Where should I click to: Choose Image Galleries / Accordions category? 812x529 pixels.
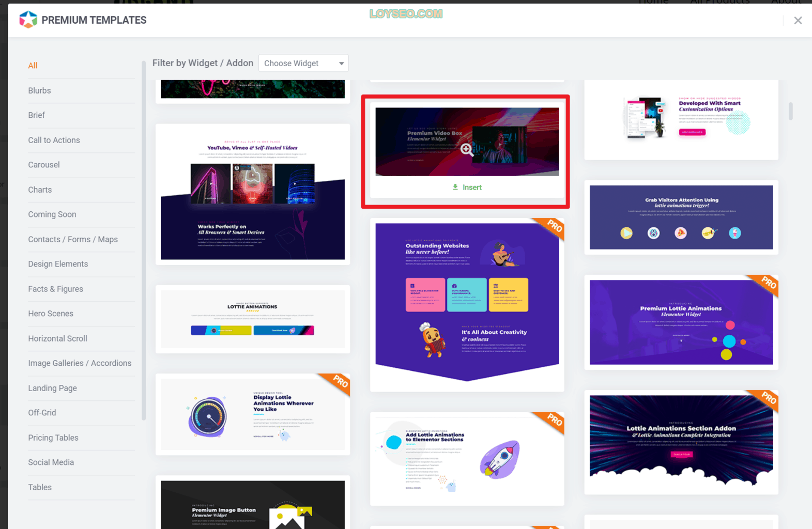pos(80,363)
